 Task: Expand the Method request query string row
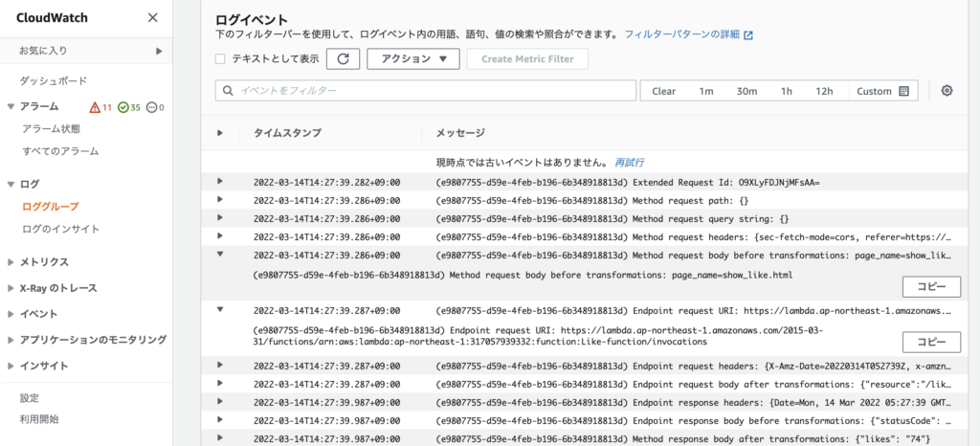(x=220, y=217)
